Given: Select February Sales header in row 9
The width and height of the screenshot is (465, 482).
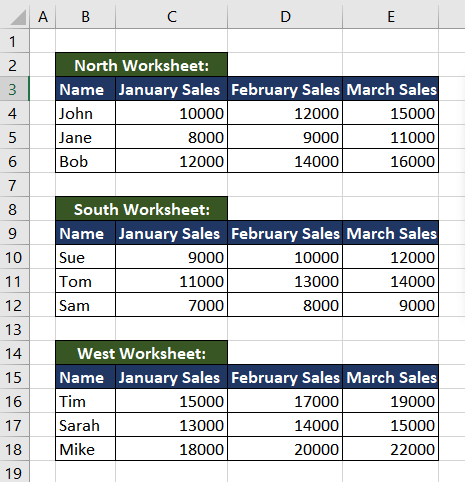Looking at the screenshot, I should [x=285, y=233].
